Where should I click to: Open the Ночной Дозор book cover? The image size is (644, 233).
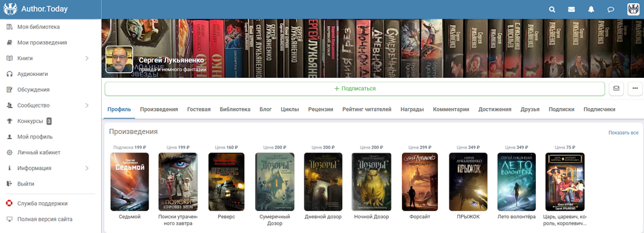pos(372,182)
